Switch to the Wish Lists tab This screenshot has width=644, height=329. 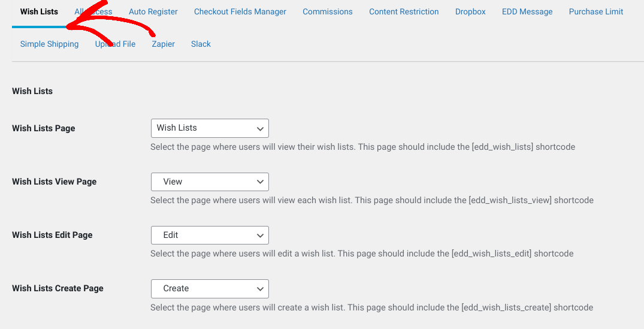point(39,12)
